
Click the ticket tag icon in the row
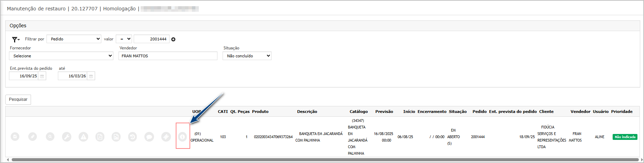(166, 137)
